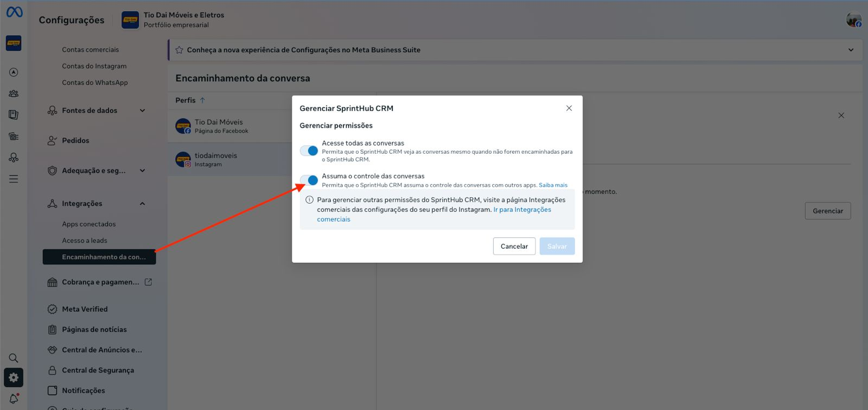The width and height of the screenshot is (868, 410).
Task: Collapse the Integrações section
Action: coord(142,204)
